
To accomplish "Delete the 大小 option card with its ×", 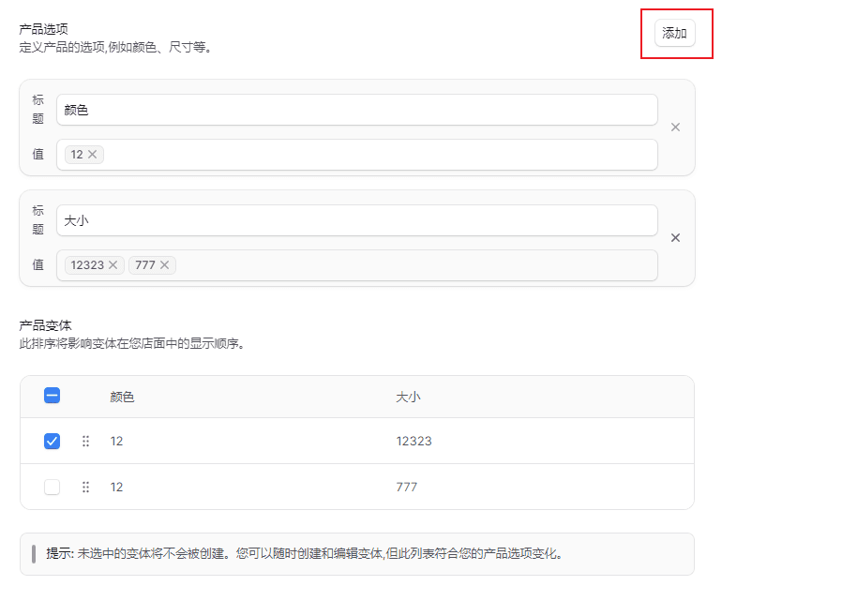I will click(x=675, y=237).
